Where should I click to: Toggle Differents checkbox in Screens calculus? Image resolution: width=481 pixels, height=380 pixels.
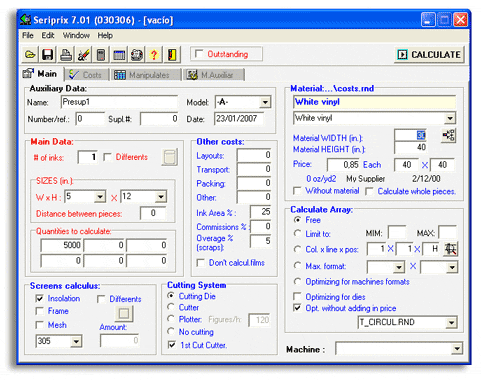pyautogui.click(x=101, y=299)
